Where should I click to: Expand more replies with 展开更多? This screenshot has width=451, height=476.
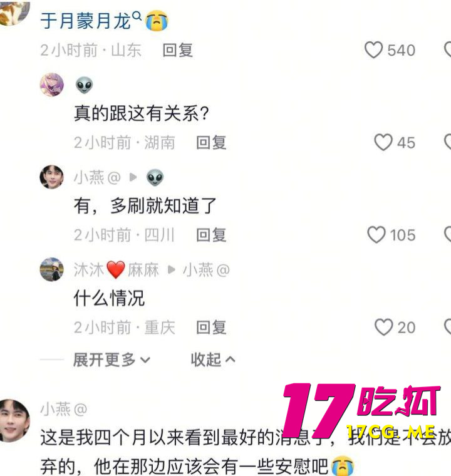[x=111, y=360]
